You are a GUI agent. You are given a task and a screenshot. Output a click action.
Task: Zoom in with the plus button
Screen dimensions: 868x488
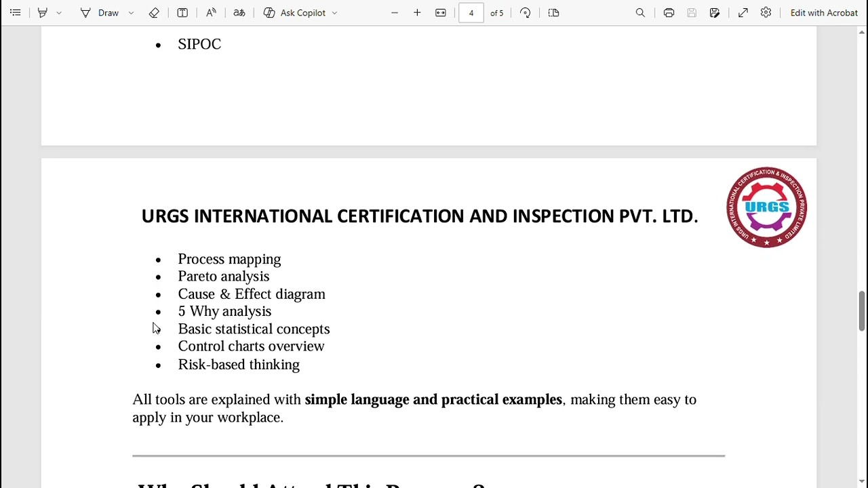coord(417,13)
